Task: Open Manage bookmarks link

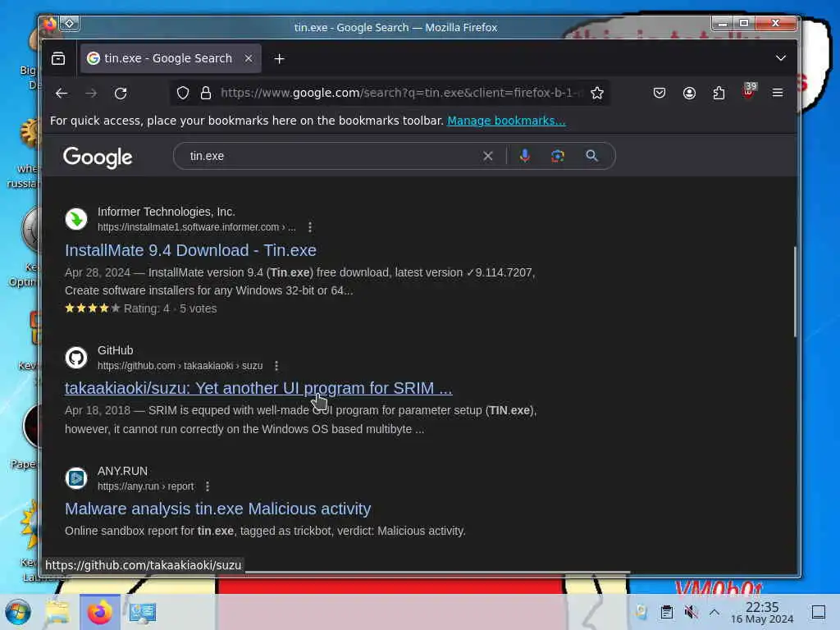Action: point(506,121)
